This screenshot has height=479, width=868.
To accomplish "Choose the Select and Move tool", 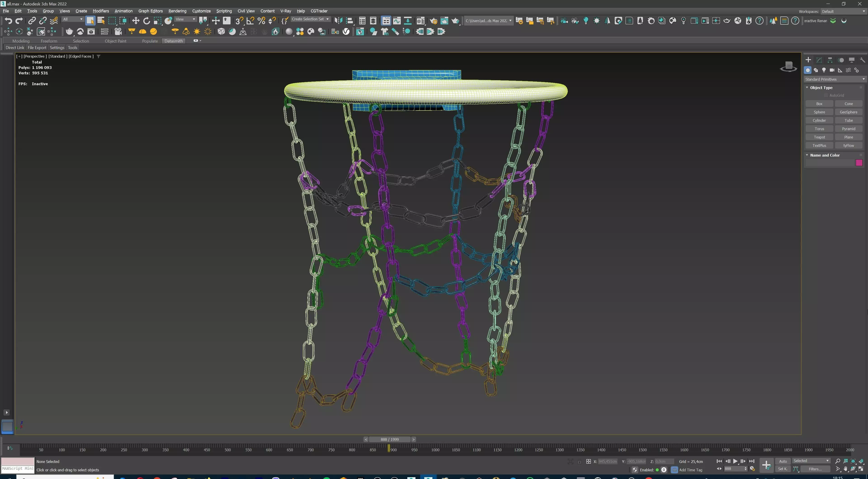I will pyautogui.click(x=135, y=21).
